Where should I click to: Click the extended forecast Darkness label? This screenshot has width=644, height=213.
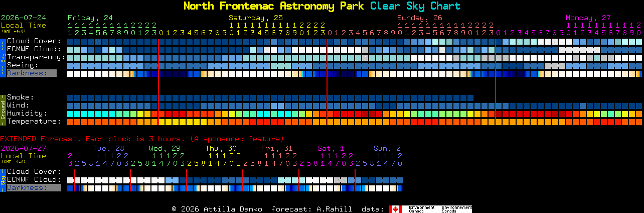coord(34,188)
